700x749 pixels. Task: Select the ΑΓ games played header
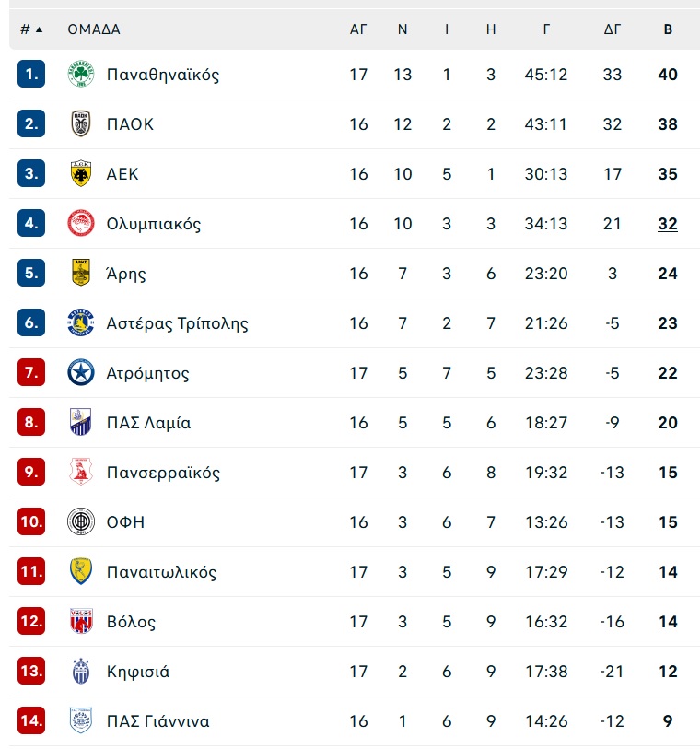[358, 29]
